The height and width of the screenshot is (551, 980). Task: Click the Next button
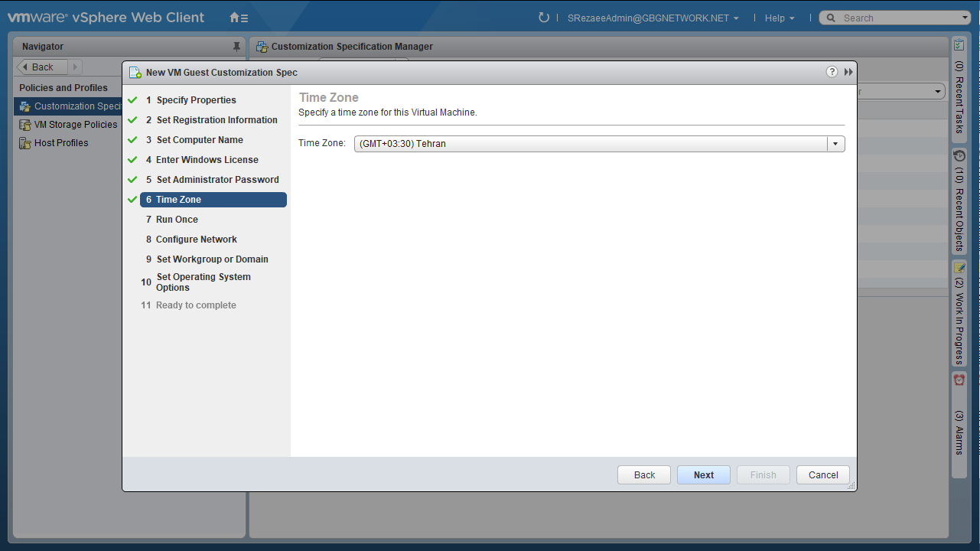coord(703,475)
